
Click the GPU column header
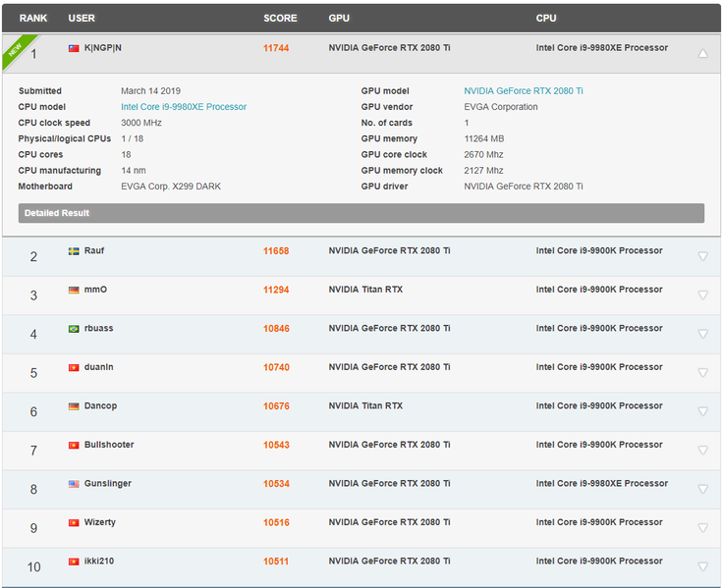339,19
